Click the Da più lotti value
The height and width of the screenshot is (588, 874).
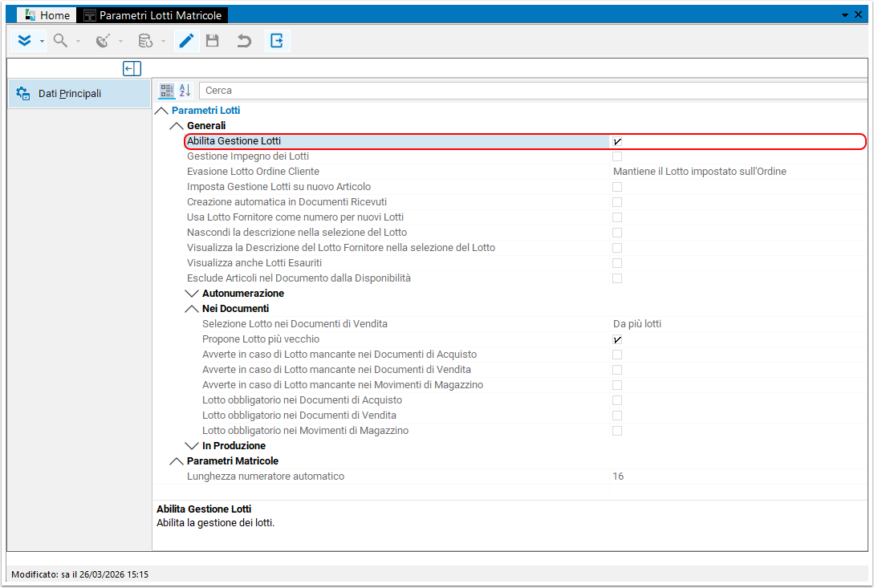[x=637, y=324]
